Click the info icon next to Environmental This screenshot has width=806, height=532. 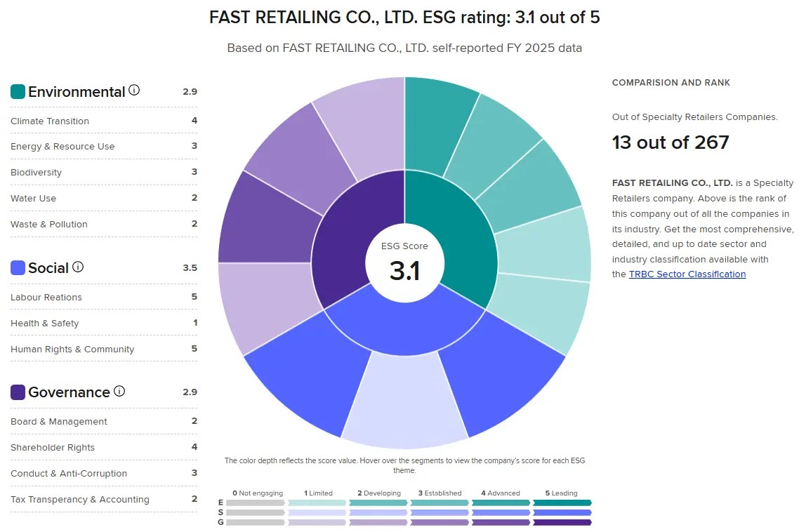tap(134, 91)
